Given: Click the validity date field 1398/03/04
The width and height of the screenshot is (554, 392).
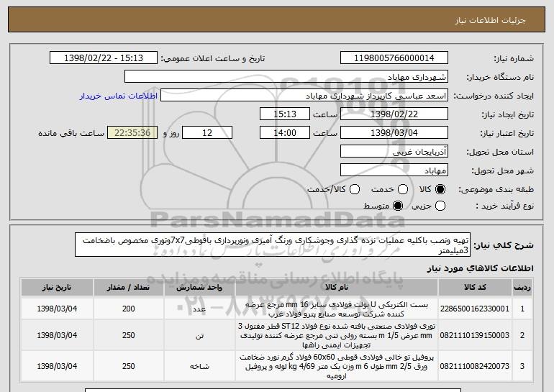Looking at the screenshot, I should [x=394, y=133].
